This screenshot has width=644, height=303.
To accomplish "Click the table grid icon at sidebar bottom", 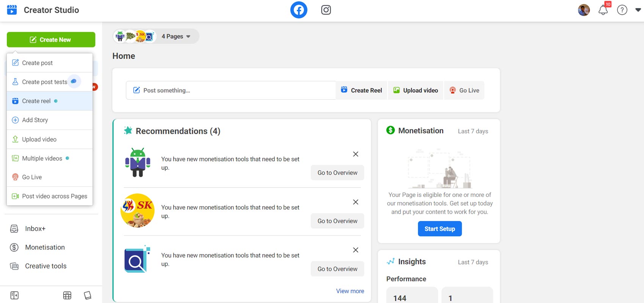I will point(67,295).
